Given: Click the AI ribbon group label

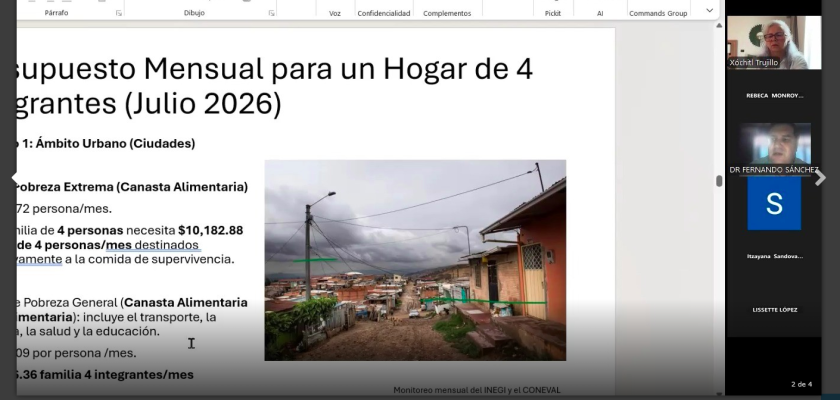Looking at the screenshot, I should 600,13.
